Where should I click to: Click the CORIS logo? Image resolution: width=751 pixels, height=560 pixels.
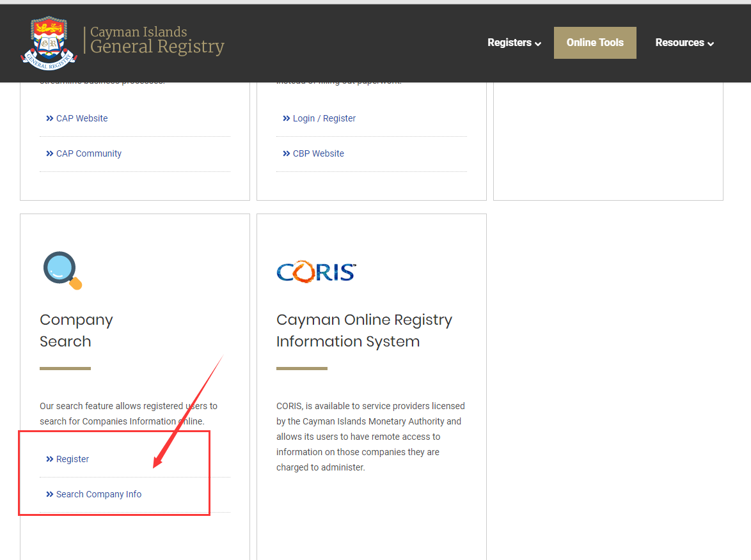(x=316, y=272)
